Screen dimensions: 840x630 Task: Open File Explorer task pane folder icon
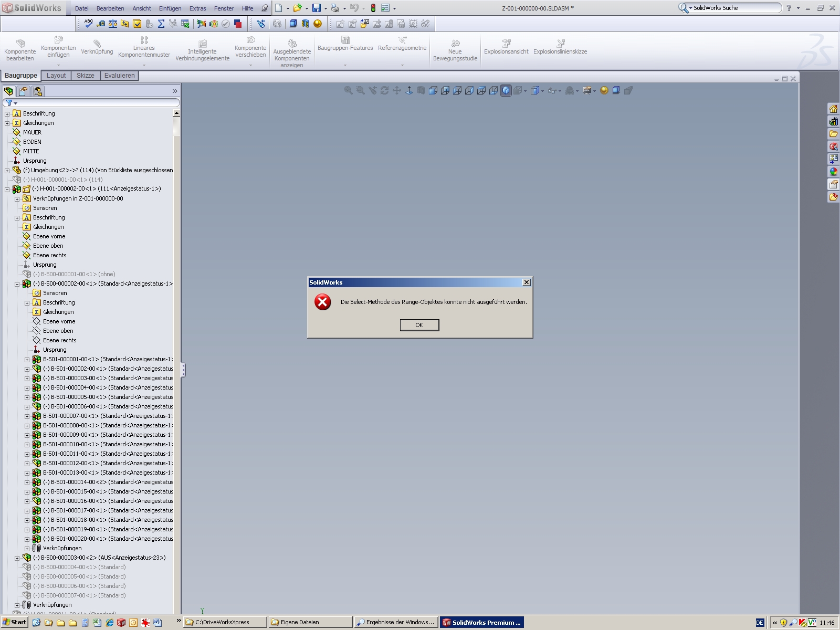[x=833, y=134]
